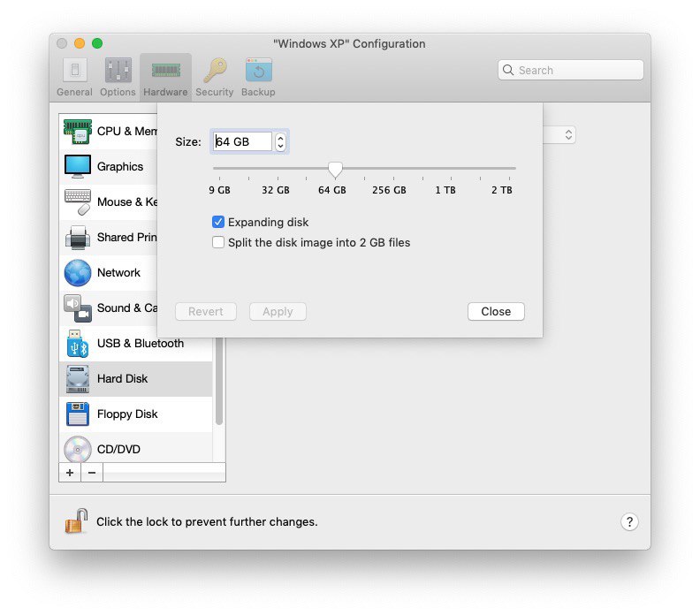The image size is (700, 615).
Task: Close the disk size sheet
Action: [496, 312]
